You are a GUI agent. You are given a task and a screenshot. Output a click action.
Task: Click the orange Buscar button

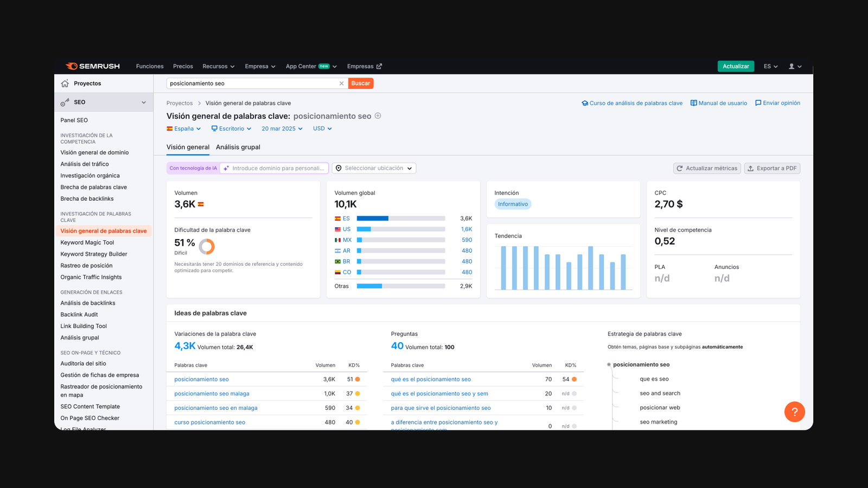361,84
